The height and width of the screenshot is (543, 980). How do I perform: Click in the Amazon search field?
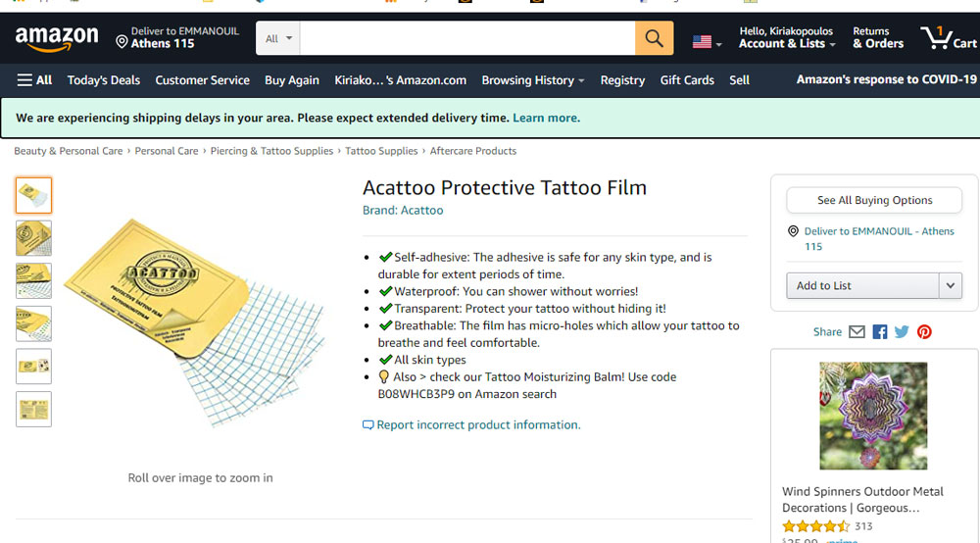point(467,39)
